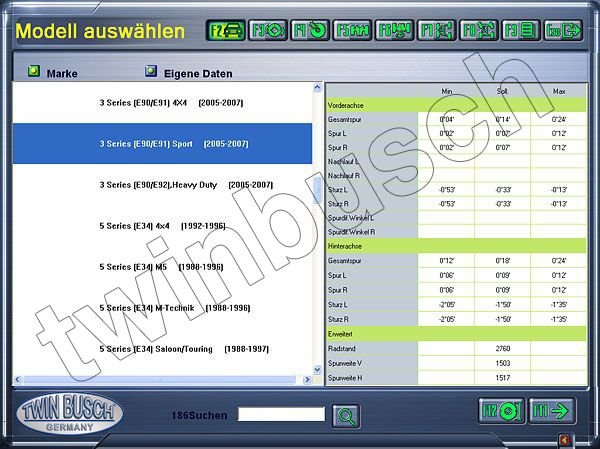Click the Esc exit icon
This screenshot has height=449, width=600.
click(x=563, y=31)
